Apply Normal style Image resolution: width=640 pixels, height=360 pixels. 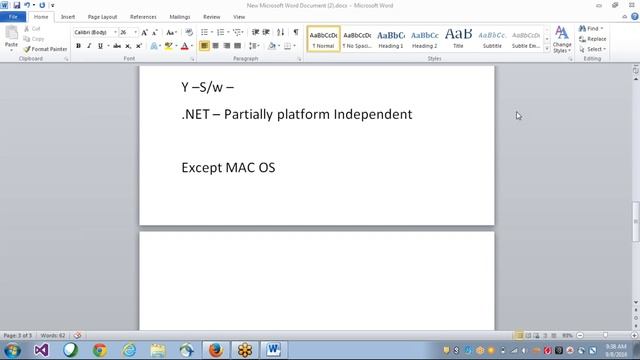pyautogui.click(x=323, y=39)
